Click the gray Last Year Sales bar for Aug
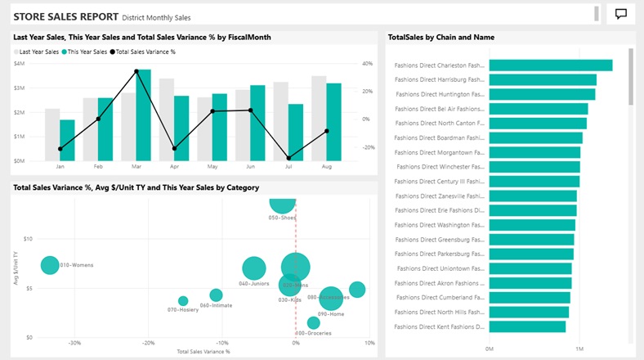The height and width of the screenshot is (360, 644). (x=319, y=119)
